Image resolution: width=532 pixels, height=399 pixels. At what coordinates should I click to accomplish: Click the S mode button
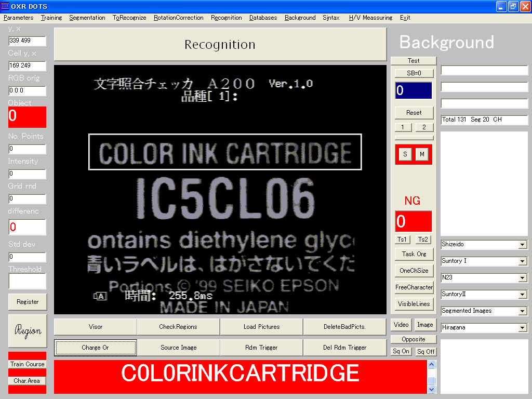[405, 154]
